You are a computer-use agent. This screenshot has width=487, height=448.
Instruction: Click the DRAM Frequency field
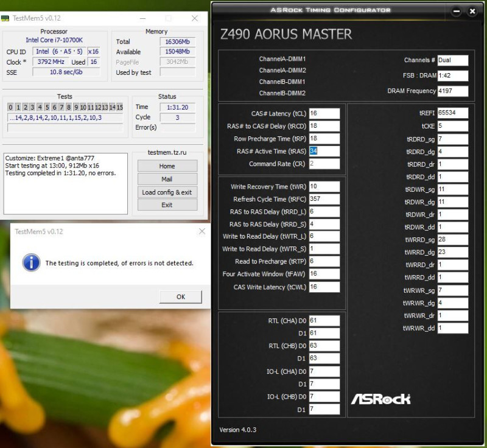453,91
